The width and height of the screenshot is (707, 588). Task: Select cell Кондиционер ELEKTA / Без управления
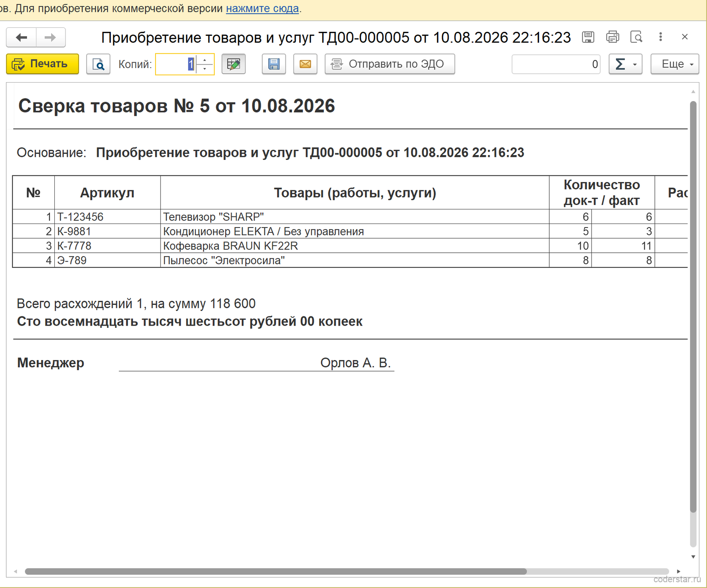355,231
